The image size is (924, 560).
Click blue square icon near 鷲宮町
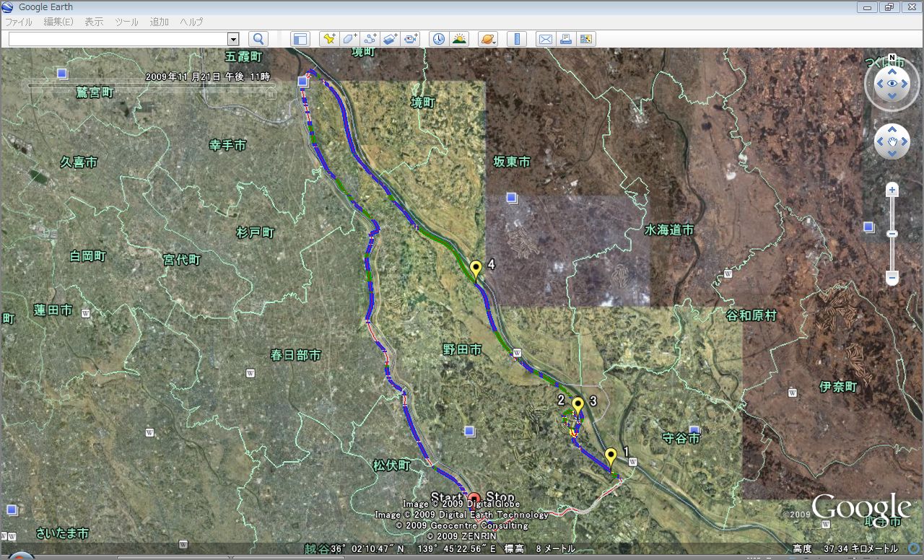(x=62, y=74)
